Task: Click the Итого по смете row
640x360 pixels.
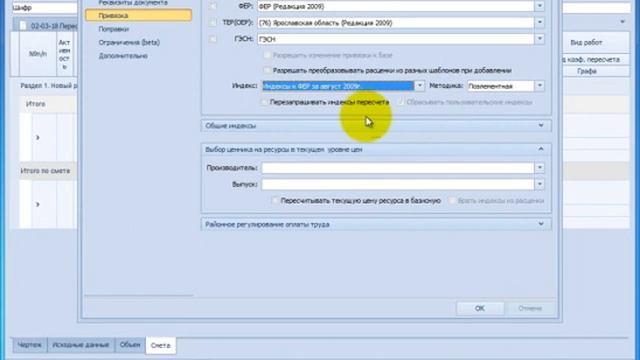Action: (x=45, y=171)
